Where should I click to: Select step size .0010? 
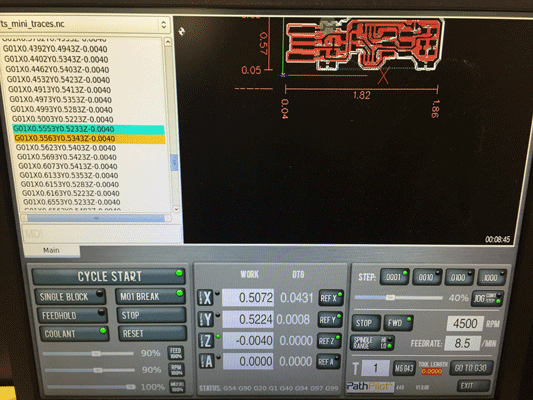coord(427,277)
